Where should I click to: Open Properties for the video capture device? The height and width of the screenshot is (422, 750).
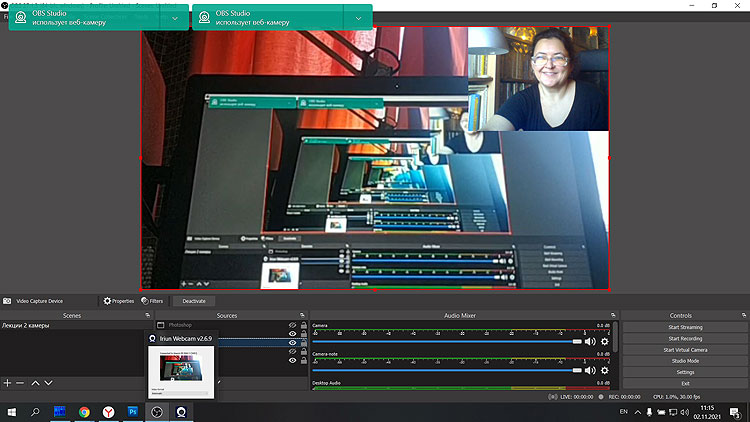click(x=118, y=300)
